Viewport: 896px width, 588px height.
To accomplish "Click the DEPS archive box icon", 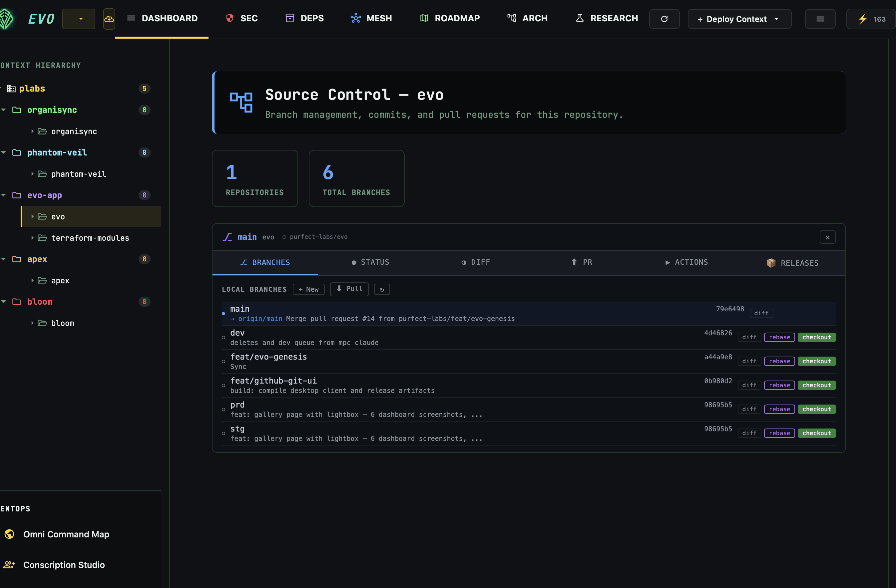I will (289, 18).
